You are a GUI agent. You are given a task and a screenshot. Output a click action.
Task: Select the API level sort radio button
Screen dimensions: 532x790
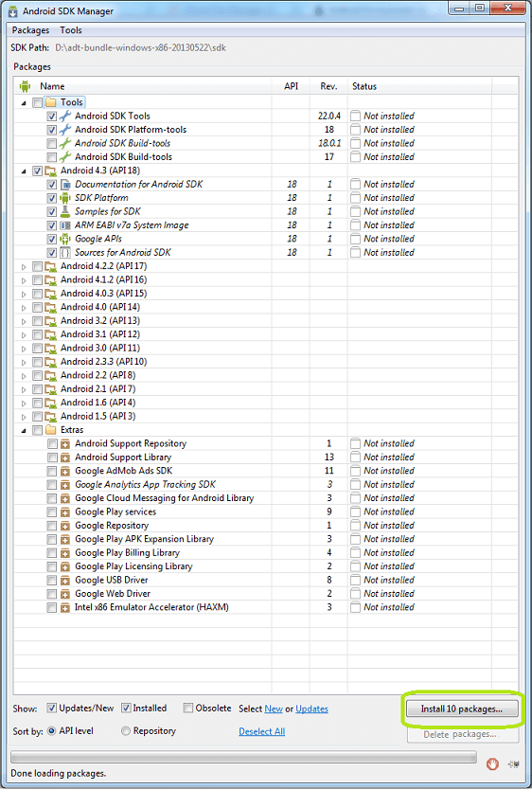click(51, 730)
